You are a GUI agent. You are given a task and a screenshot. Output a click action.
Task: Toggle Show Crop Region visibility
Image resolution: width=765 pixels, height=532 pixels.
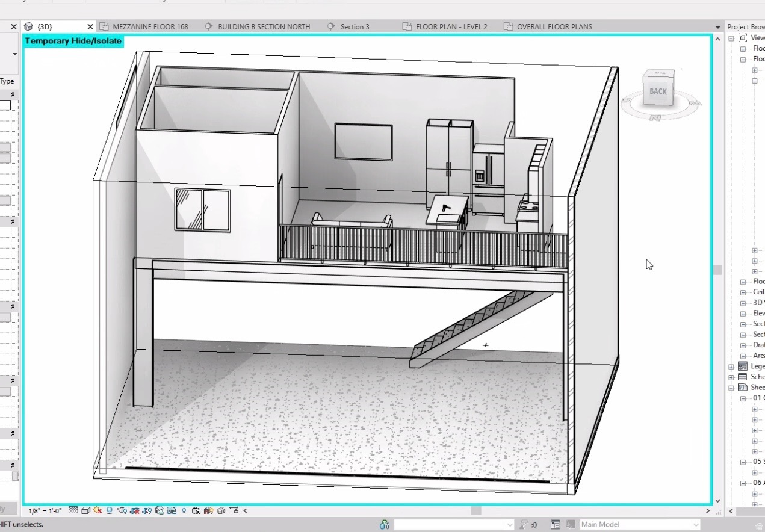pyautogui.click(x=147, y=510)
